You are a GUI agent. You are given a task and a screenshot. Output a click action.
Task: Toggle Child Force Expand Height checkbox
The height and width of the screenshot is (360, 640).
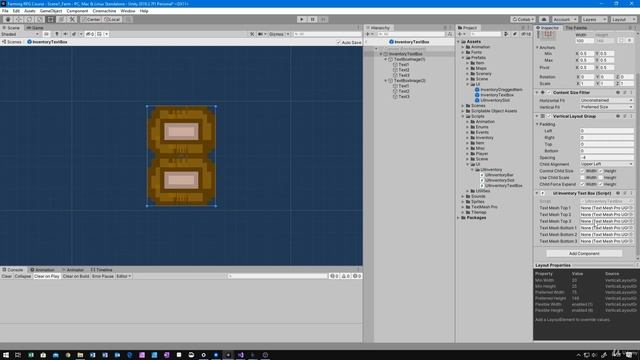[601, 184]
